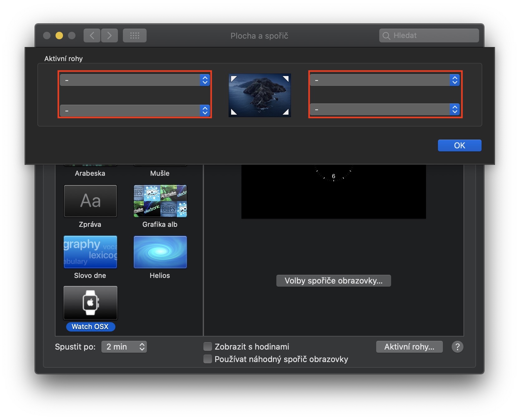The height and width of the screenshot is (420, 519).
Task: Pick the Grafika alb screen saver
Action: (160, 201)
